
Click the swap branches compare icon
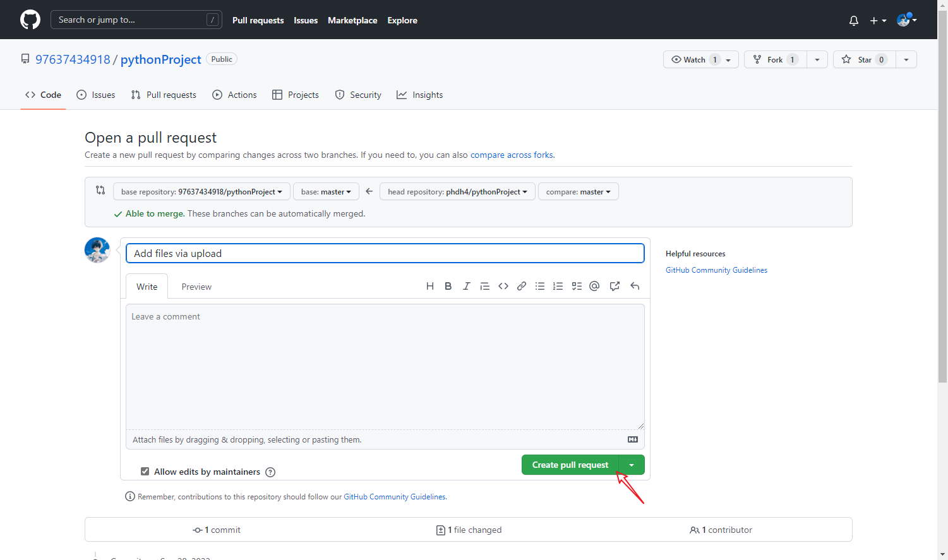point(100,190)
